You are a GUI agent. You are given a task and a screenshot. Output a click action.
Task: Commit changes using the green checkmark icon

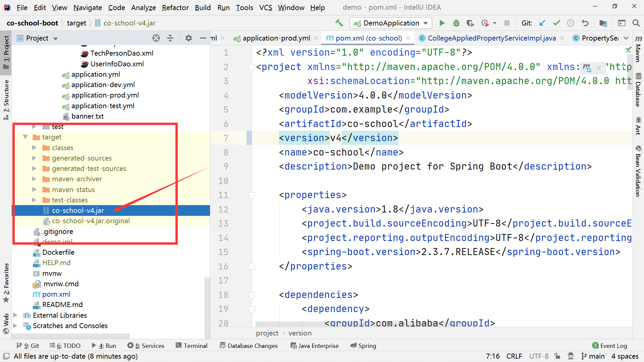pos(556,23)
